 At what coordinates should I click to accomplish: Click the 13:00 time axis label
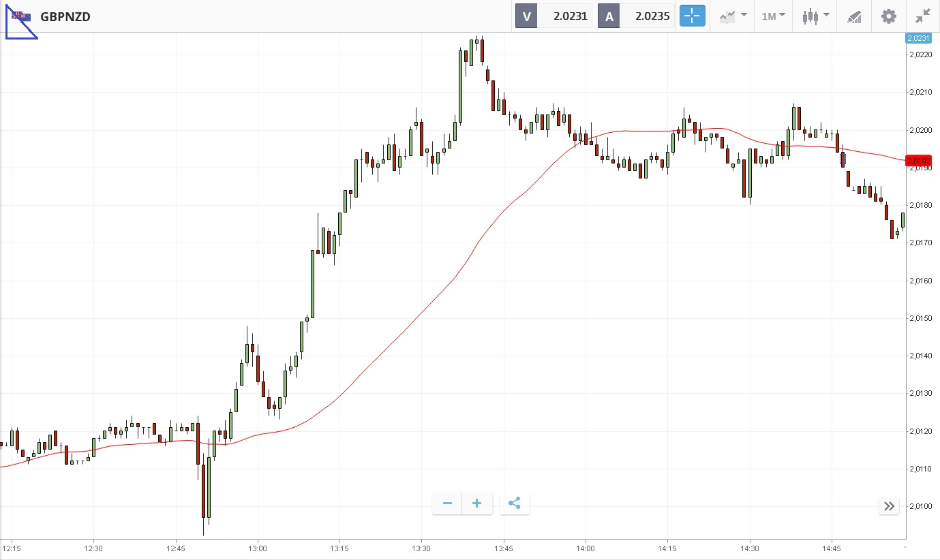(257, 548)
